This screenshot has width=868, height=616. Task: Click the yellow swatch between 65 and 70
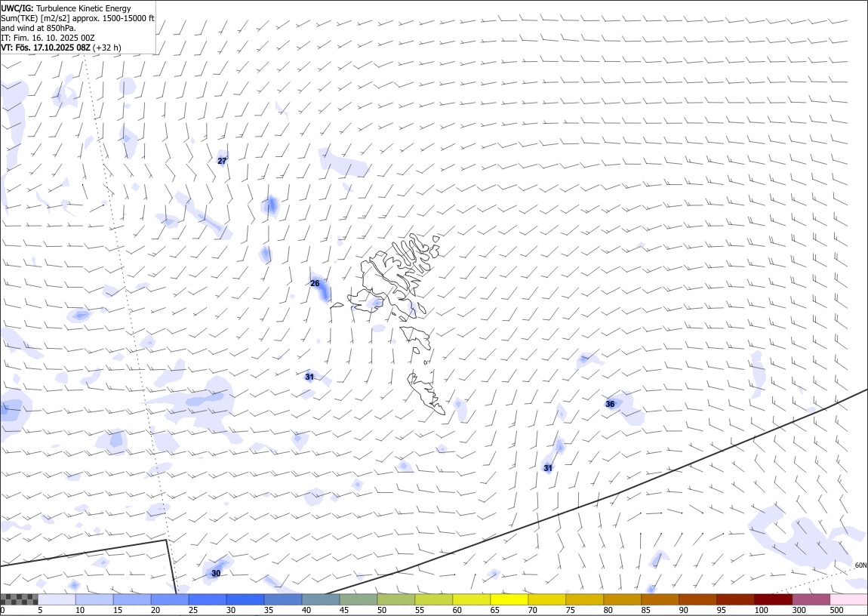click(x=509, y=599)
